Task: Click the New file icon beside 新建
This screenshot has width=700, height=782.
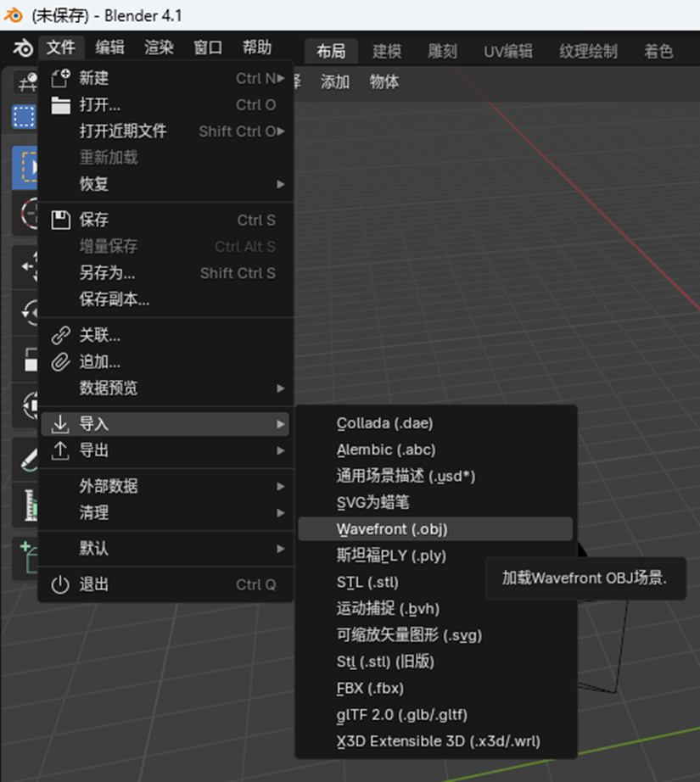Action: pyautogui.click(x=60, y=79)
